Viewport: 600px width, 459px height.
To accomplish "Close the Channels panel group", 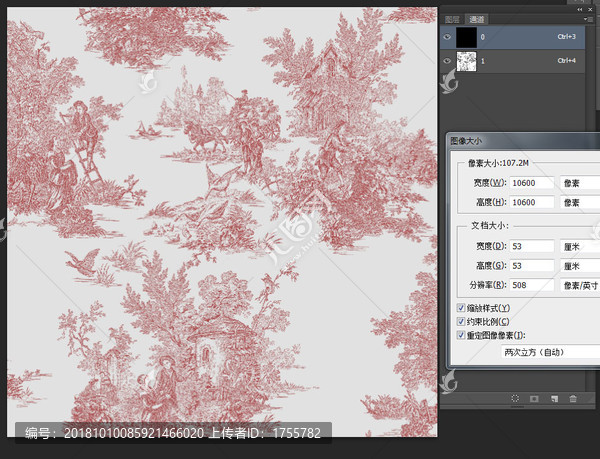I will (590, 10).
